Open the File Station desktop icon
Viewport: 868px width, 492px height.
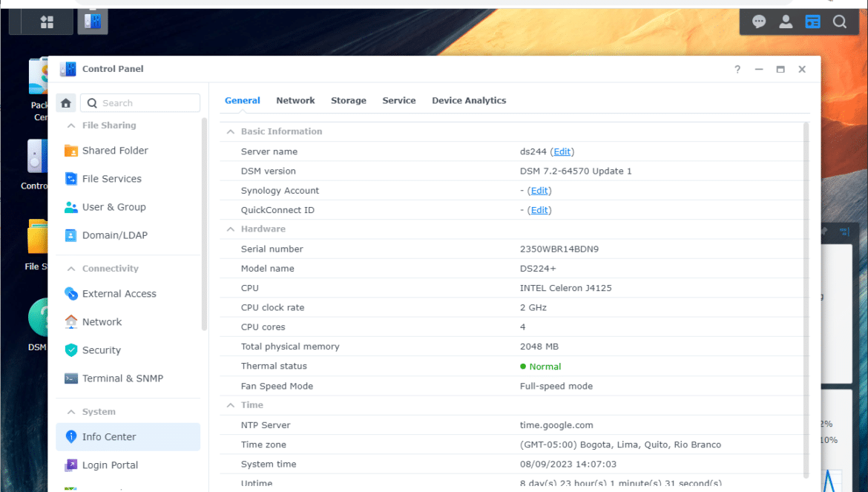click(38, 237)
